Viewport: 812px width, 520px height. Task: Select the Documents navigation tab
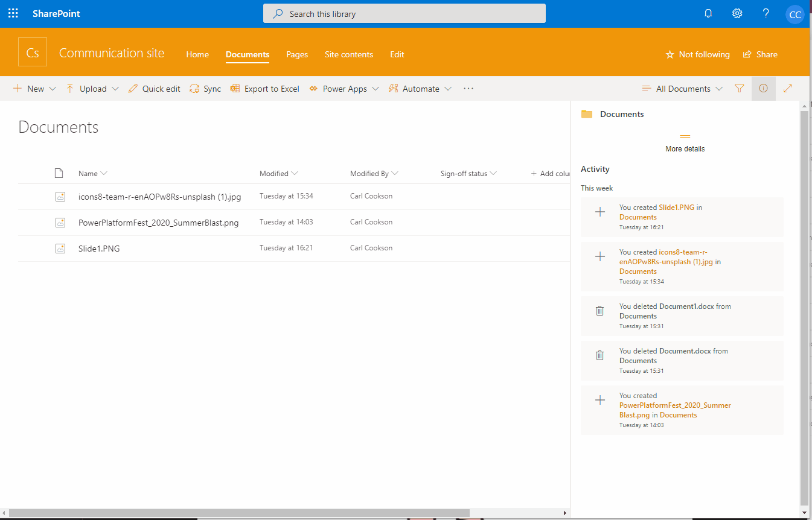248,54
